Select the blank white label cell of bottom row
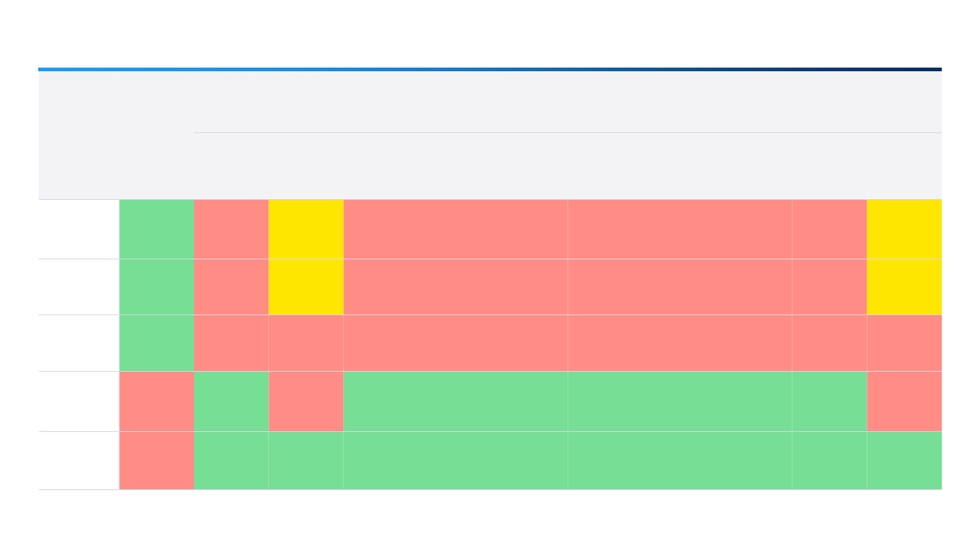980x551 pixels. (79, 461)
